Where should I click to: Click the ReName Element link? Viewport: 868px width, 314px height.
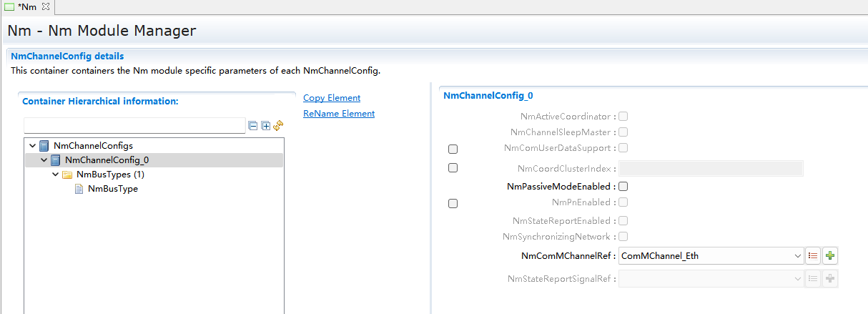(339, 114)
